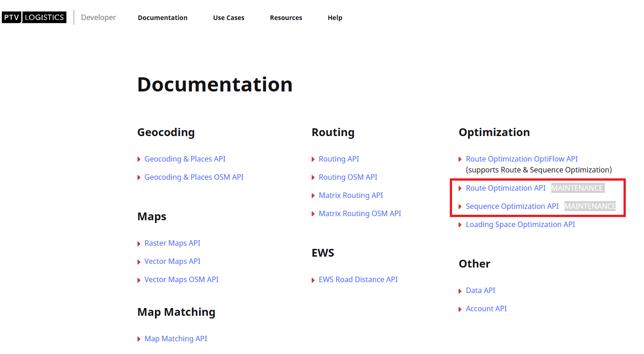644x354 pixels.
Task: Open the Use Cases menu
Action: pyautogui.click(x=228, y=18)
